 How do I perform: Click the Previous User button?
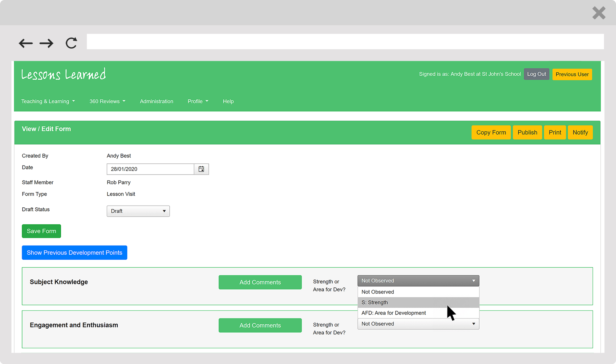pyautogui.click(x=572, y=74)
